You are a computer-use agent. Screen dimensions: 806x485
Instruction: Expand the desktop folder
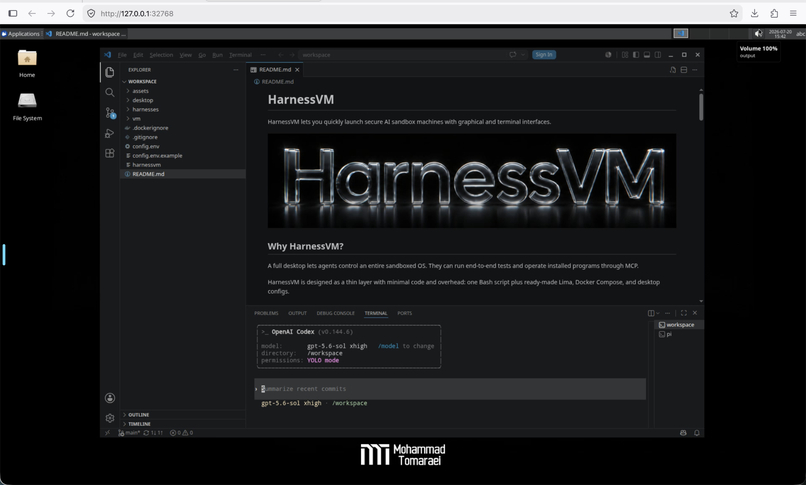(x=182, y=100)
